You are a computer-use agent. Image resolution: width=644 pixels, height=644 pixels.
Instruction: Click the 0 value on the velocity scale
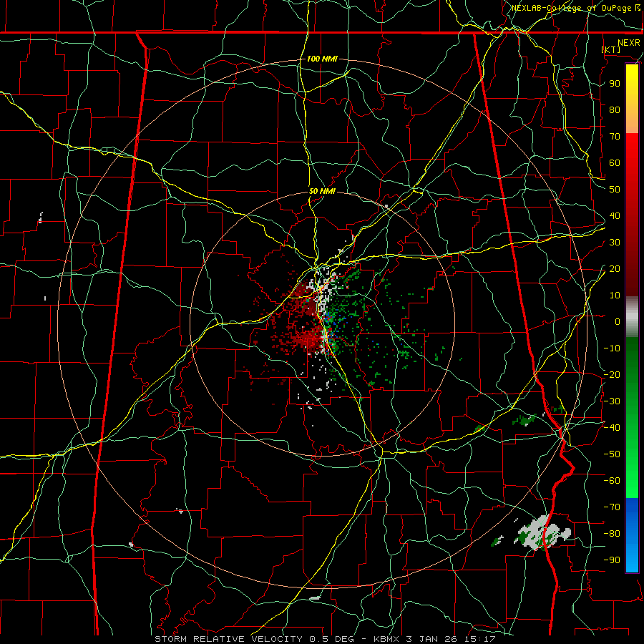point(618,321)
